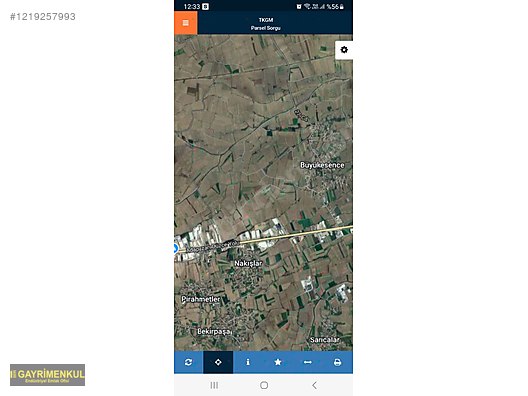This screenshot has width=528, height=396.
Task: Open the orange hamburger menu
Action: pyautogui.click(x=186, y=23)
